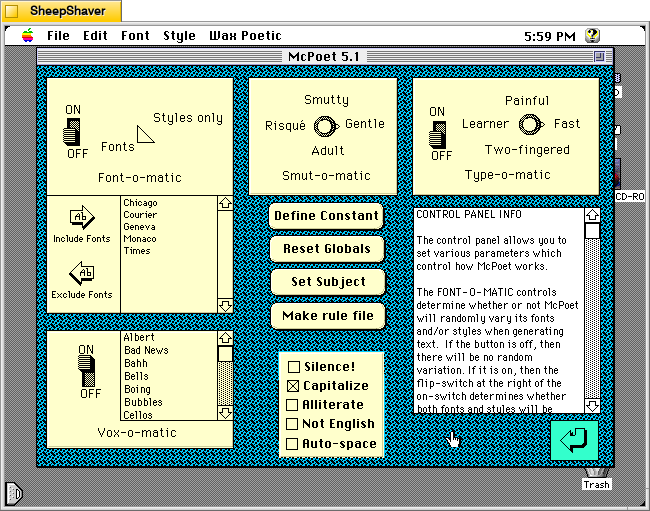
Task: Select Geneva in the font list
Action: pyautogui.click(x=169, y=227)
